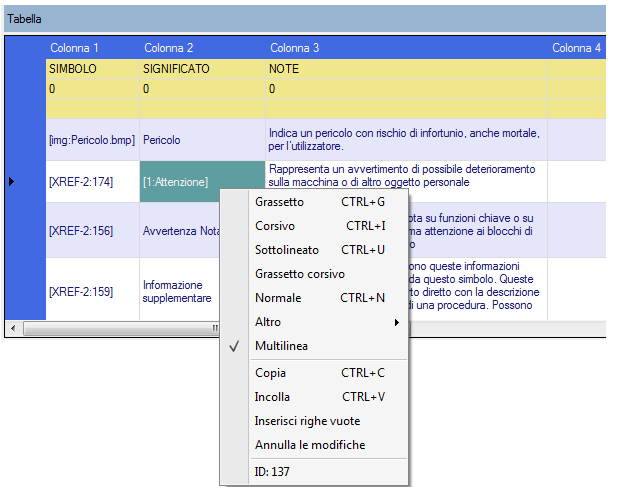Image resolution: width=617 pixels, height=499 pixels.
Task: Choose Incolla in the context menu
Action: [x=329, y=397]
